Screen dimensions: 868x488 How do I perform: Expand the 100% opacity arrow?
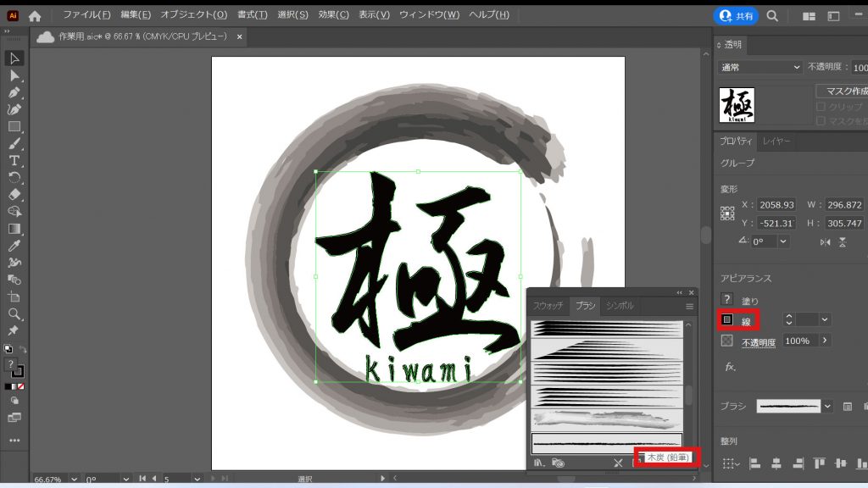click(x=824, y=341)
